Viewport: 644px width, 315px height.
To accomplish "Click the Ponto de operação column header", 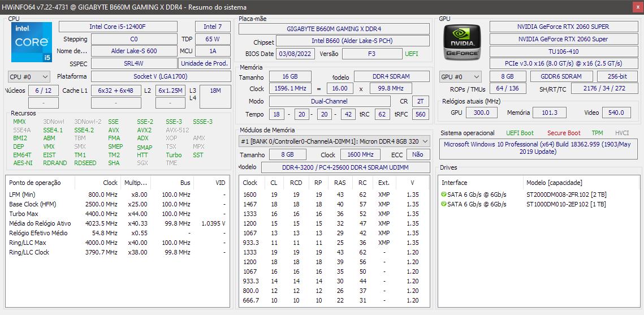I will [40, 183].
